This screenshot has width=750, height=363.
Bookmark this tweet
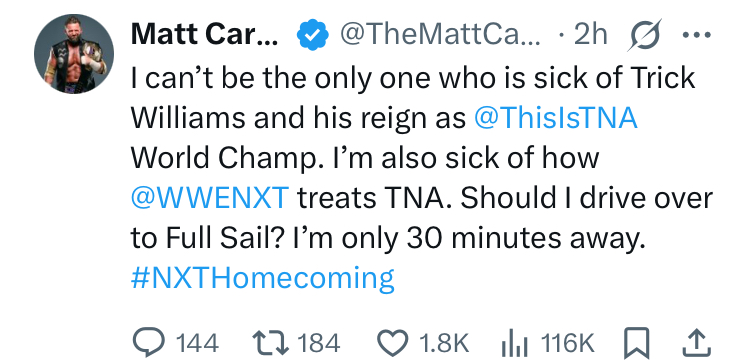pyautogui.click(x=638, y=343)
